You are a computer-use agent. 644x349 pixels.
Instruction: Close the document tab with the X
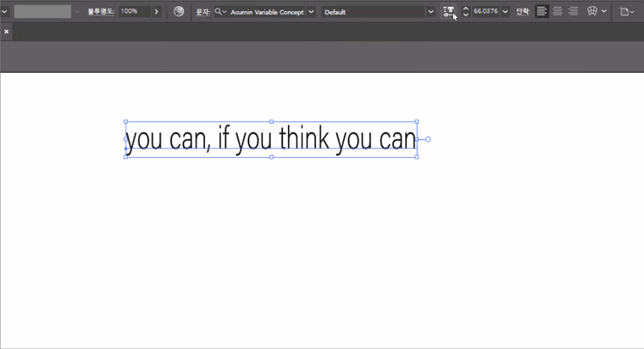[x=7, y=31]
